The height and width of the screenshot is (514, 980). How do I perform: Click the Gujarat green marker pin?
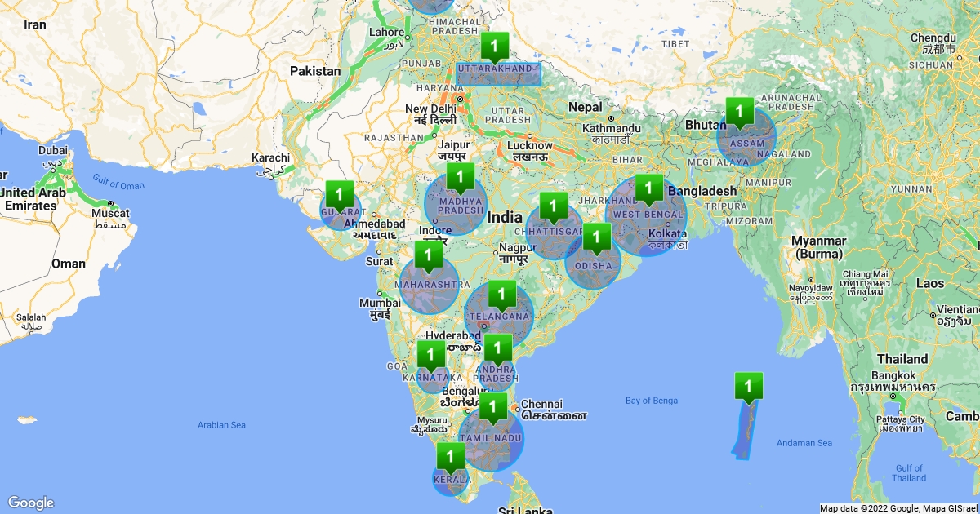point(339,194)
